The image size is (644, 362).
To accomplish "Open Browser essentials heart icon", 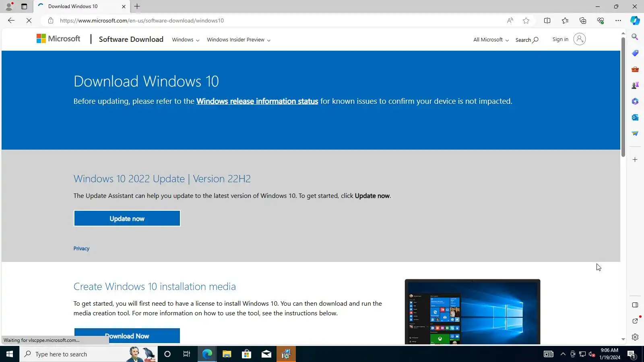I will (601, 21).
